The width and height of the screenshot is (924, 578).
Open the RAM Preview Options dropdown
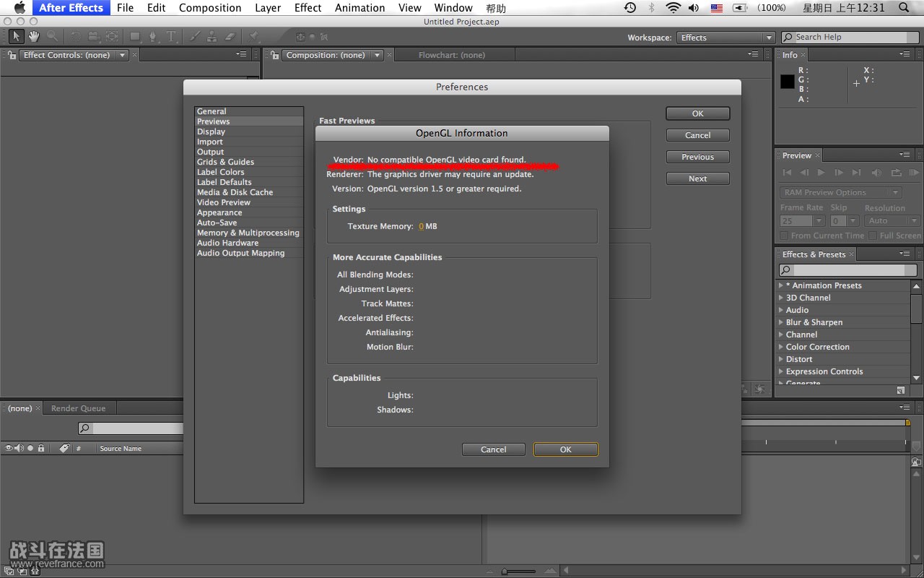841,192
